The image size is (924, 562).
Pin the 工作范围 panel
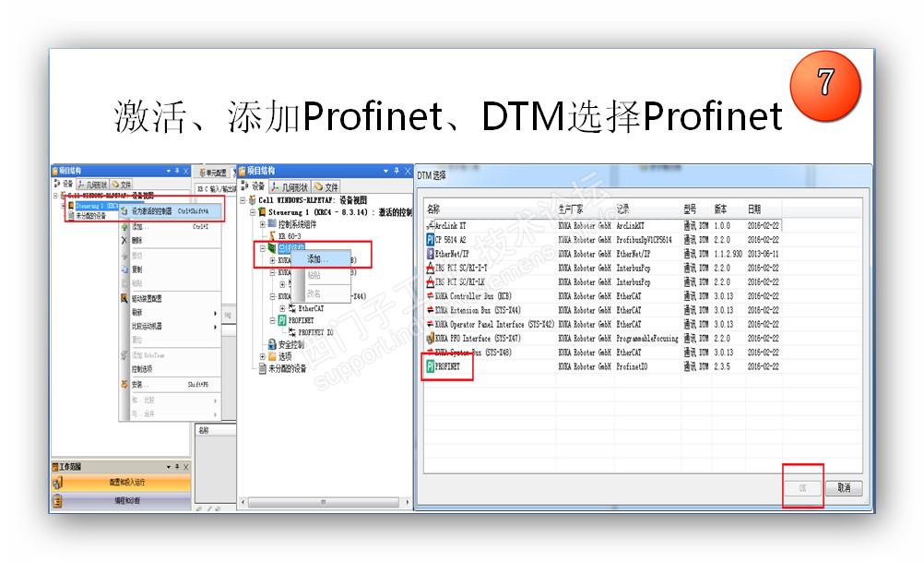point(177,466)
